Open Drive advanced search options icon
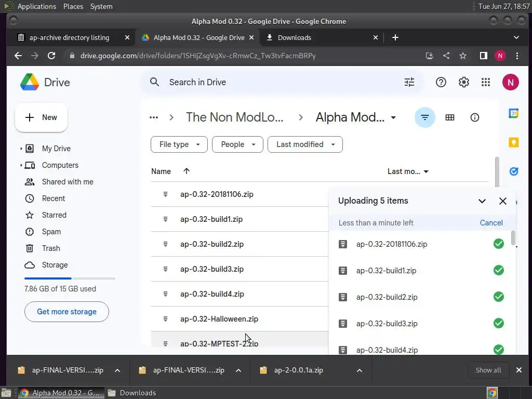The image size is (532, 399). [x=409, y=82]
